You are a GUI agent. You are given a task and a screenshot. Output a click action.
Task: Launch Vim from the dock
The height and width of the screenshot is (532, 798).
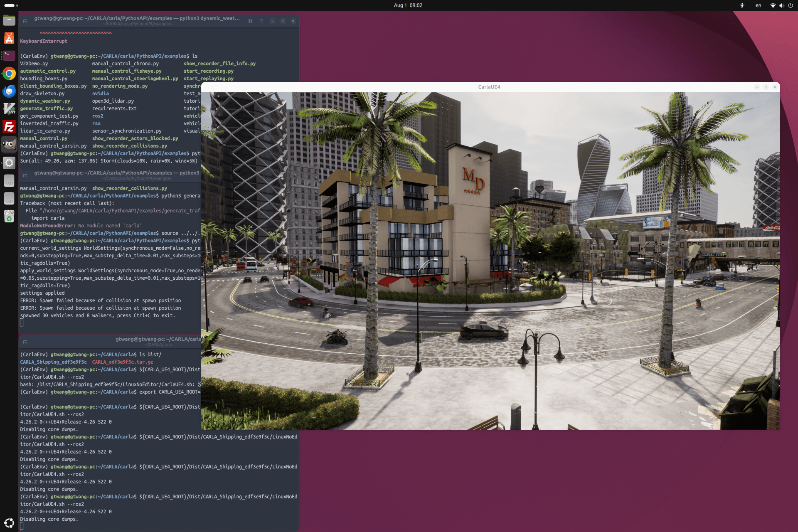[9, 109]
